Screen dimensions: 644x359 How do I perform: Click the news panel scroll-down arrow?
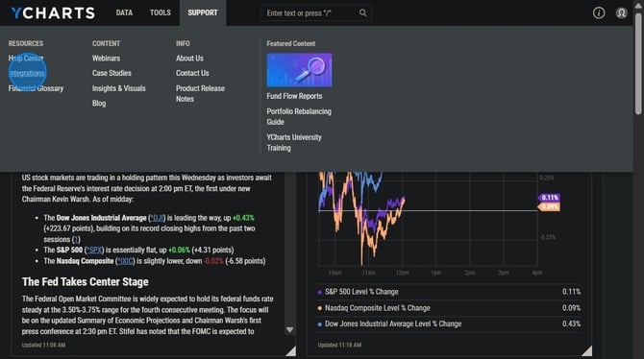point(289,330)
